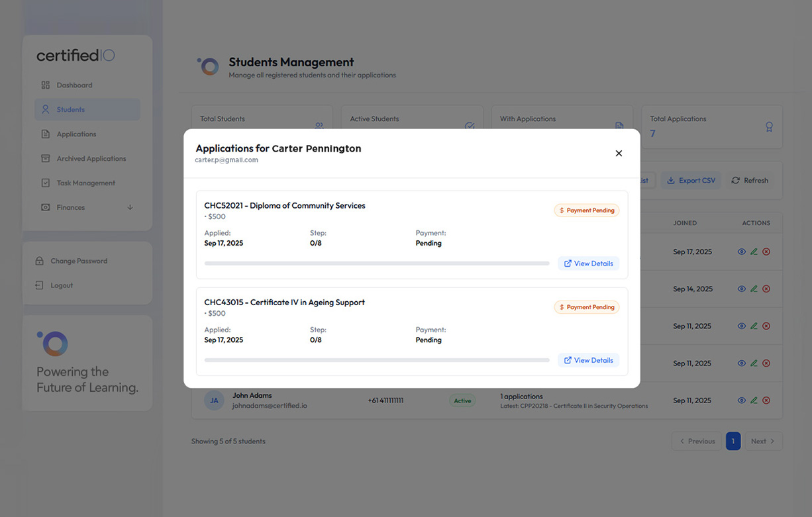Open Applications in the sidebar

[x=76, y=134]
